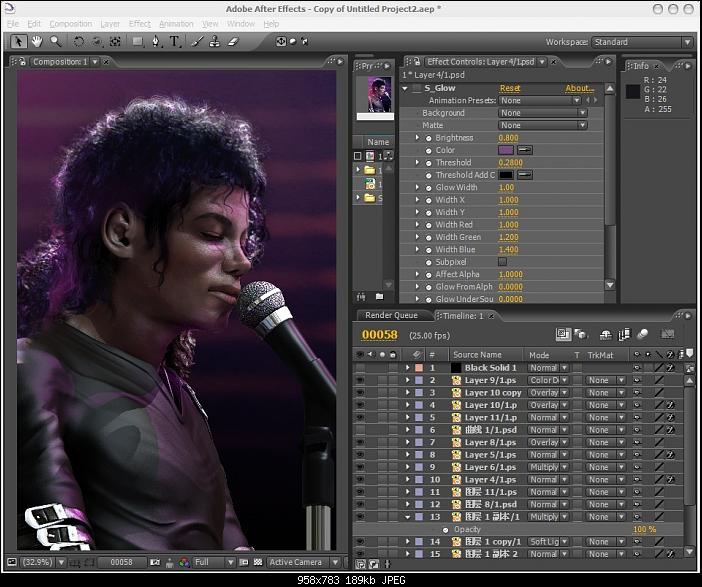Show the hidden Black Solid 1 layer
Image resolution: width=702 pixels, height=587 pixels.
click(360, 368)
